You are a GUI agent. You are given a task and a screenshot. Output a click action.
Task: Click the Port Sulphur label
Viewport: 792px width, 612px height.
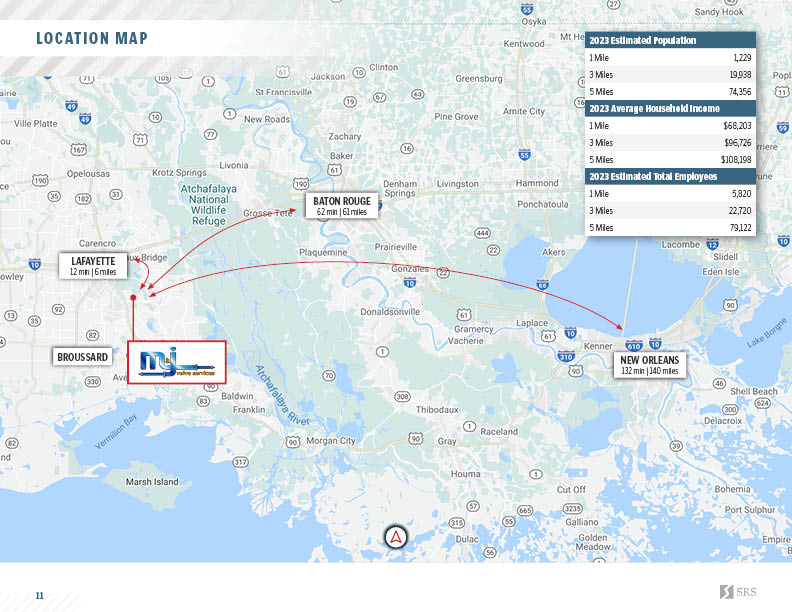750,509
